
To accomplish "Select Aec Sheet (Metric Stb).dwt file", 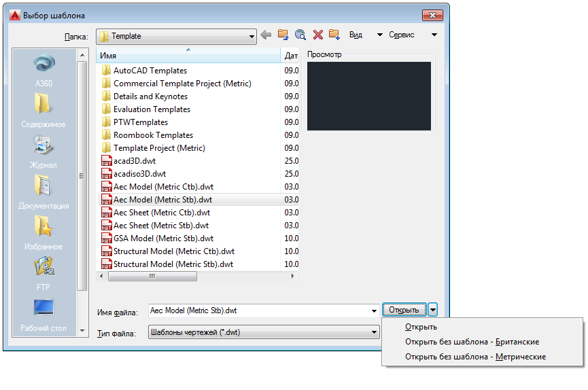I will (x=155, y=226).
